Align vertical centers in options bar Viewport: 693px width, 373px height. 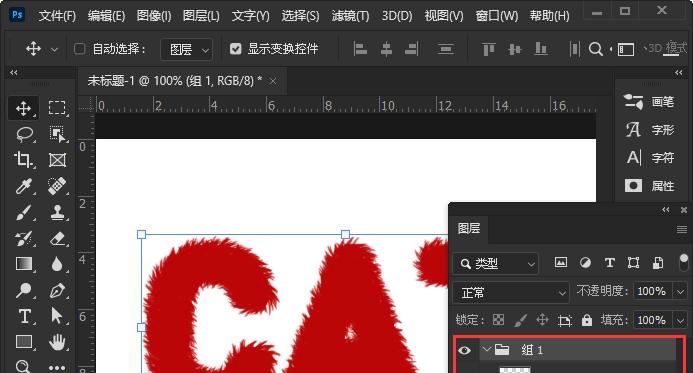515,49
